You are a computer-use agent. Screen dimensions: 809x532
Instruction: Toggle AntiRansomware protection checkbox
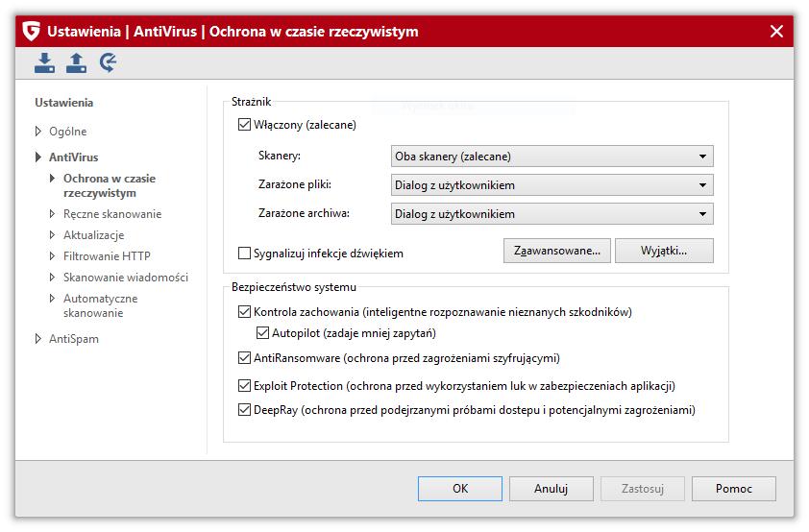(244, 358)
